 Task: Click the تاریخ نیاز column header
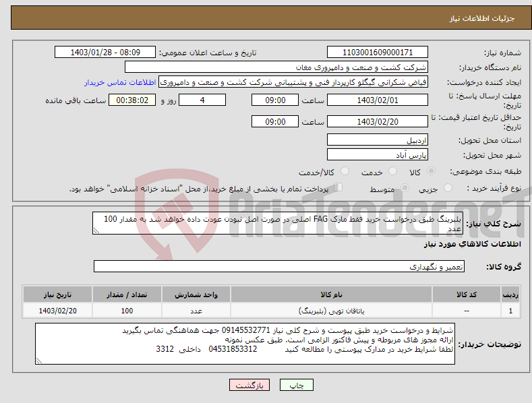pos(58,294)
